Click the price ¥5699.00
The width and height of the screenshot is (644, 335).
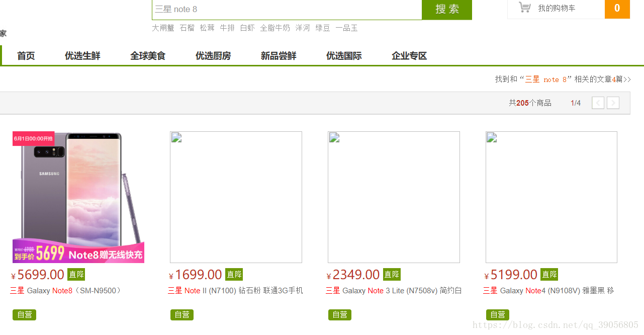(x=38, y=275)
